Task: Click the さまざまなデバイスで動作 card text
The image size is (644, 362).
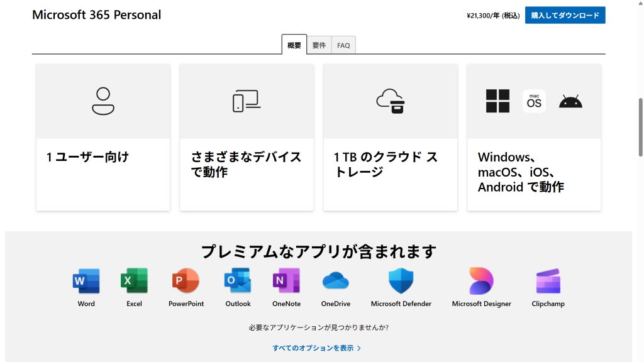Action: [x=246, y=164]
